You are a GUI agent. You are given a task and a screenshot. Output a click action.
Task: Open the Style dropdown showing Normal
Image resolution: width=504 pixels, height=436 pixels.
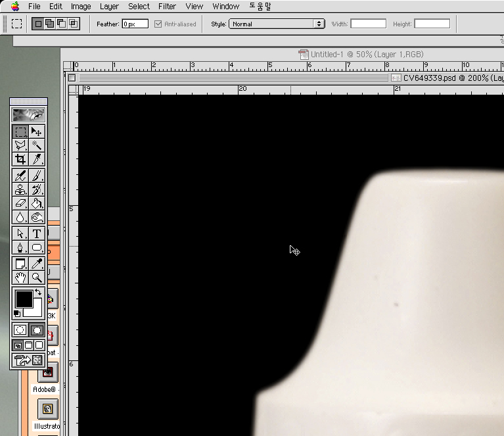pos(276,24)
